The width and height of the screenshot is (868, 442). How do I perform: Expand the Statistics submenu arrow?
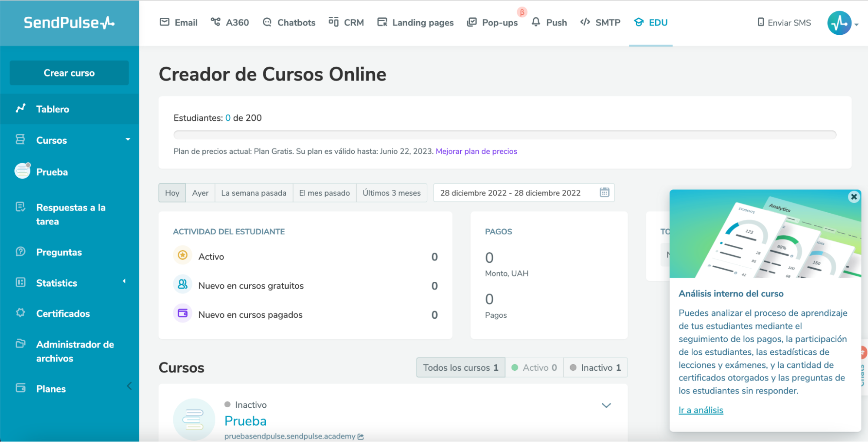[x=124, y=281]
